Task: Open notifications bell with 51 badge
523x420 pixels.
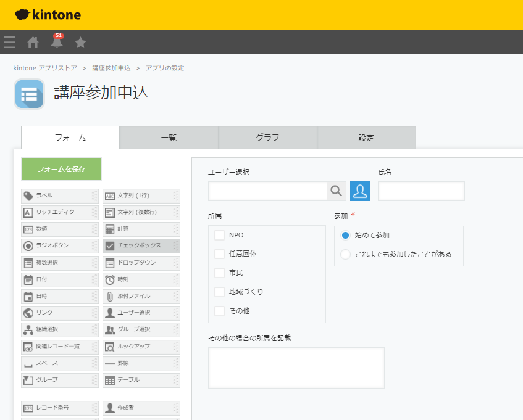Action: 57,42
